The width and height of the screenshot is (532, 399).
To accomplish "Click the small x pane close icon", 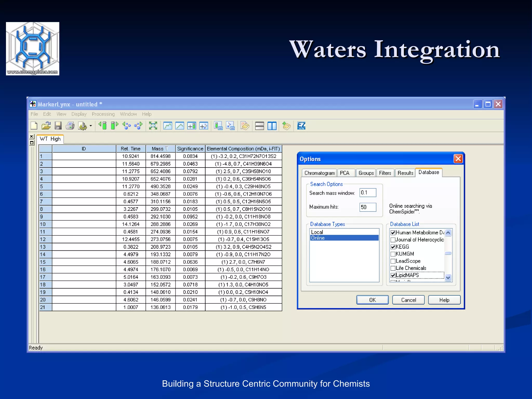I will point(32,136).
